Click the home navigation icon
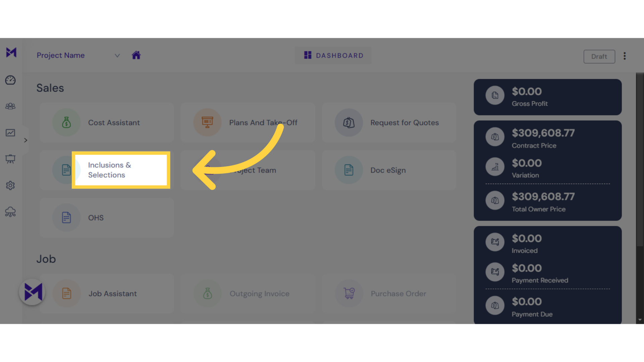Image resolution: width=644 pixels, height=362 pixels. tap(136, 55)
